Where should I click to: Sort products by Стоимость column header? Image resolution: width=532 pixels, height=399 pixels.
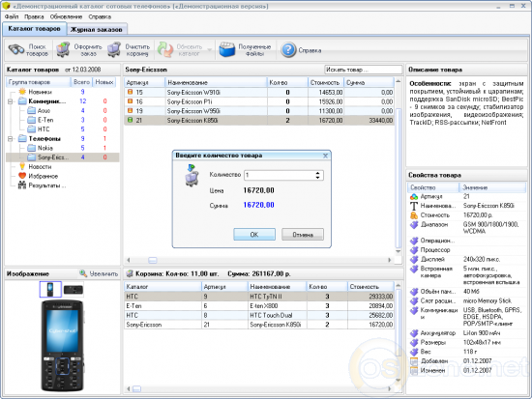point(326,82)
